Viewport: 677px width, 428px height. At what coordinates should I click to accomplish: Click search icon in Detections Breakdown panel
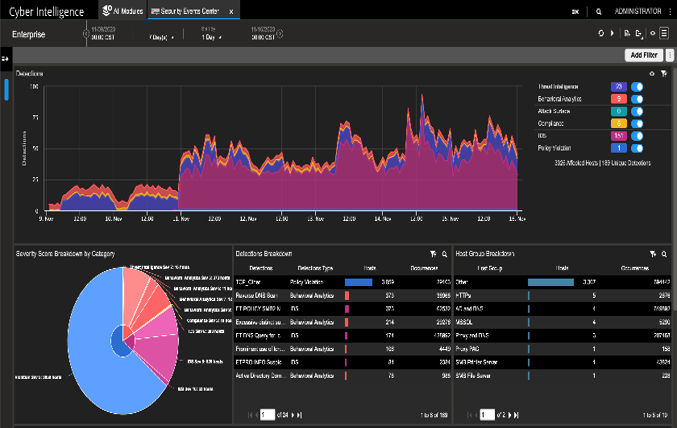443,254
